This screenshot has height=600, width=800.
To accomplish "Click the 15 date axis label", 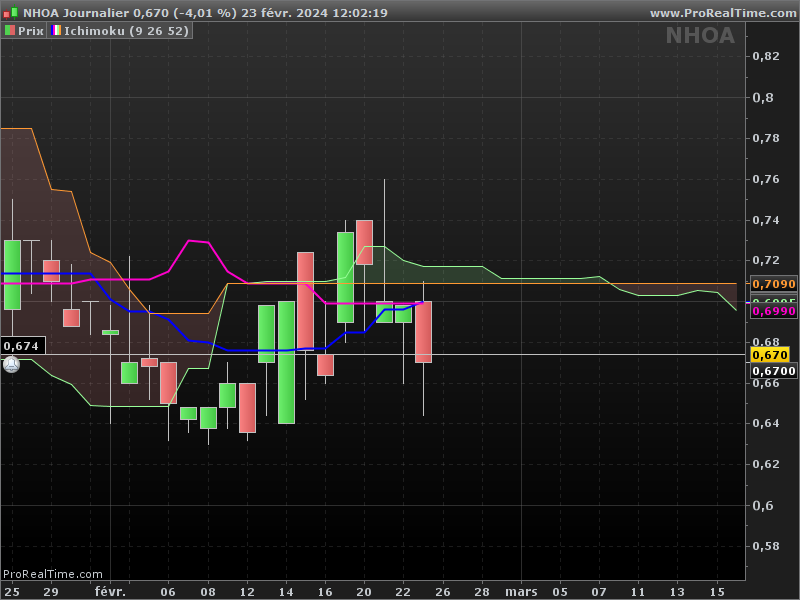I will [x=717, y=592].
